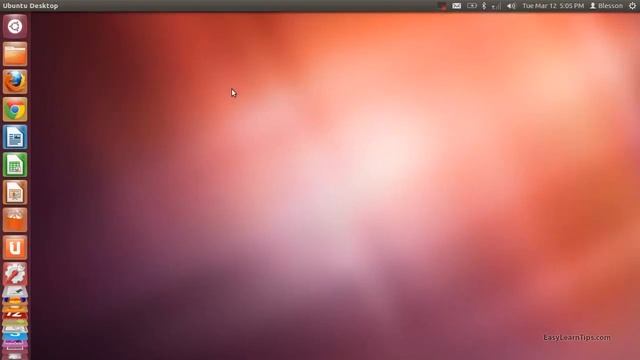
Task: Open the Bluetooth indicator menu
Action: tap(484, 6)
